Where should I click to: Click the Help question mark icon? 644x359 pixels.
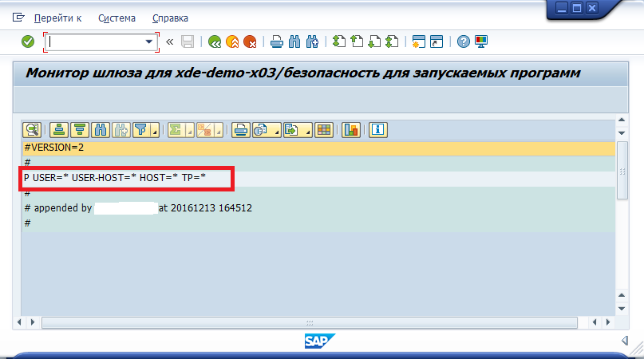pyautogui.click(x=463, y=41)
